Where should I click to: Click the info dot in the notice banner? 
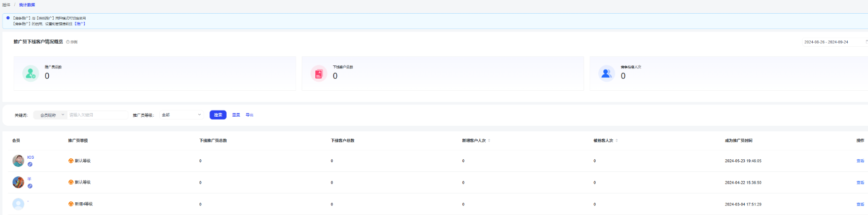click(x=8, y=18)
